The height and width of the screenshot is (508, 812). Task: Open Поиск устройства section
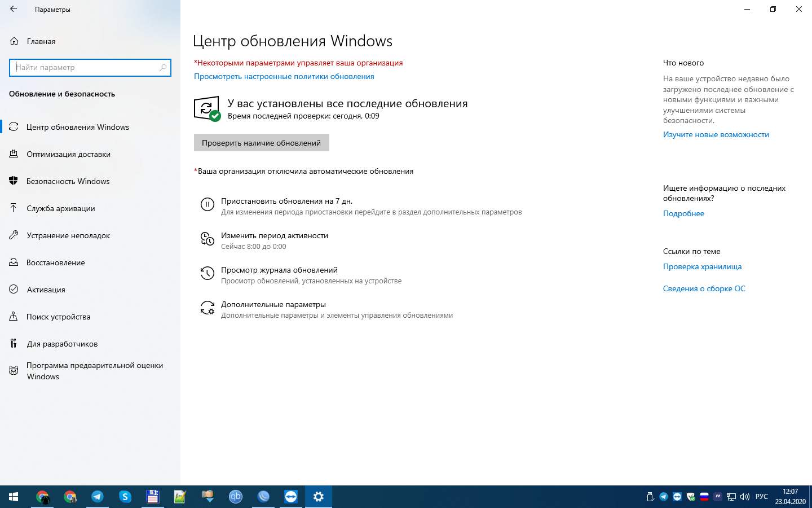pyautogui.click(x=90, y=317)
